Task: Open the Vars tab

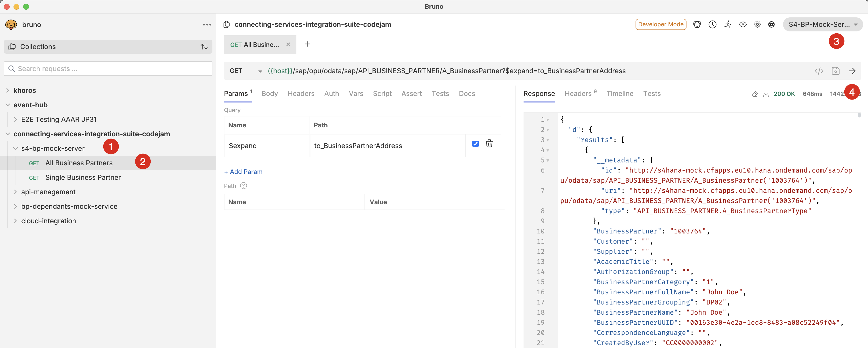Action: click(x=356, y=94)
